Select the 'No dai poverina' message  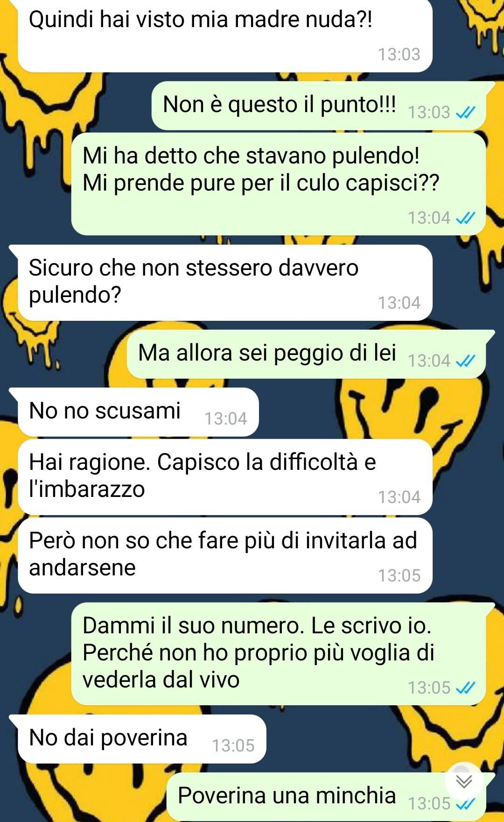click(142, 739)
